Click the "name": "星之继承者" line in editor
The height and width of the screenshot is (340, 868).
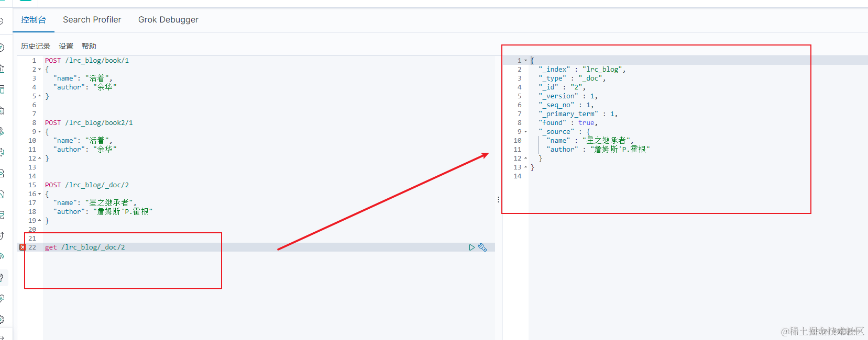95,203
